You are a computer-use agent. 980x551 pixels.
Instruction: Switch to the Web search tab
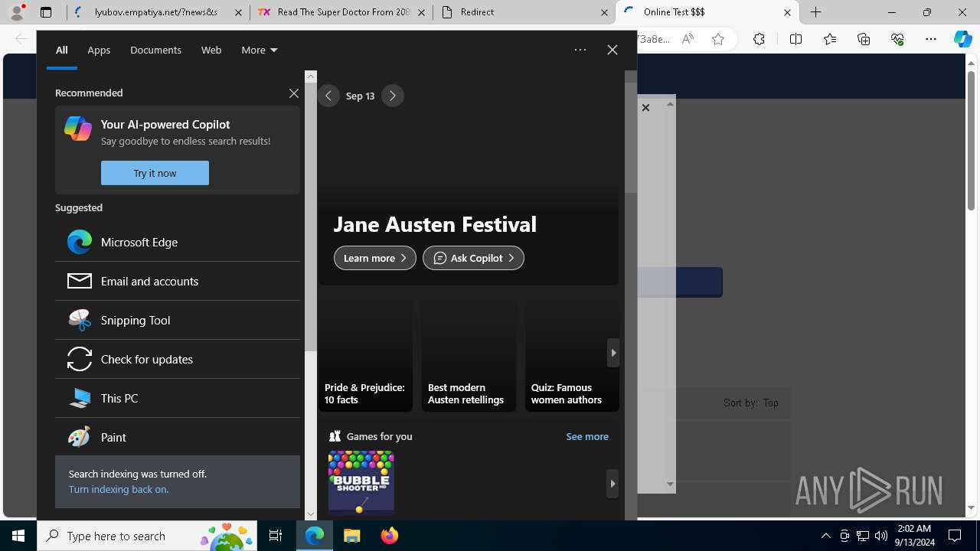[x=211, y=50]
